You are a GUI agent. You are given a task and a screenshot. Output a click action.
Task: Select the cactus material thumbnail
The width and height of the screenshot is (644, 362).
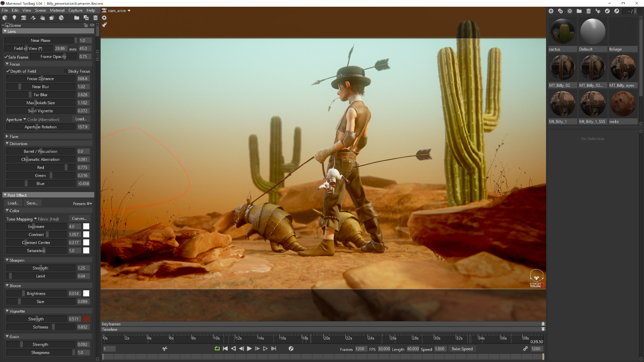pyautogui.click(x=562, y=32)
